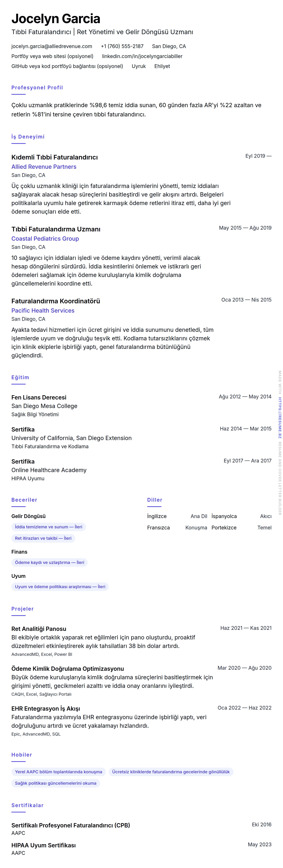This screenshot has height=868, width=283.
Task: Click the phone number +1 (760) 555-2187
Action: click(x=122, y=46)
